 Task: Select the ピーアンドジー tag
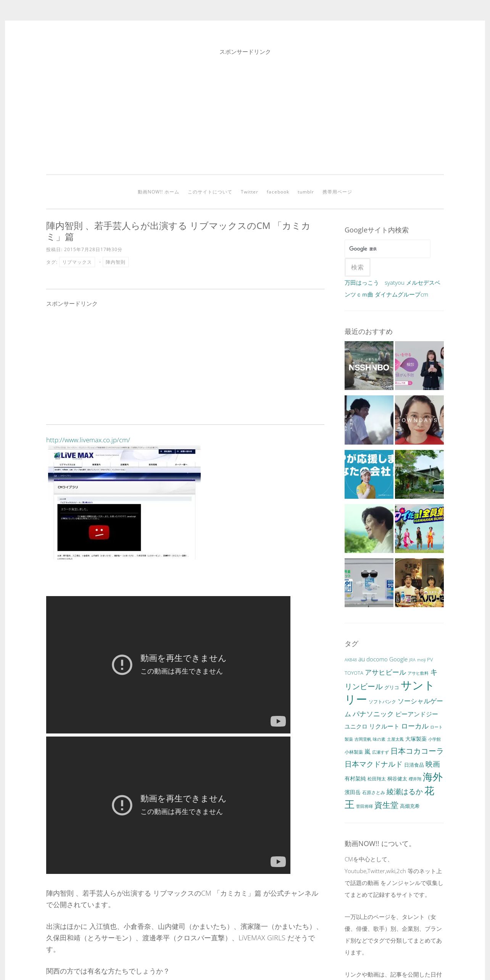417,714
